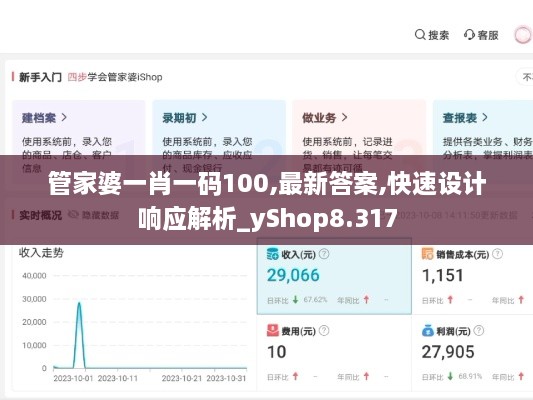The height and width of the screenshot is (400, 533).
Task: Click the search magnifier icon
Action: click(420, 35)
